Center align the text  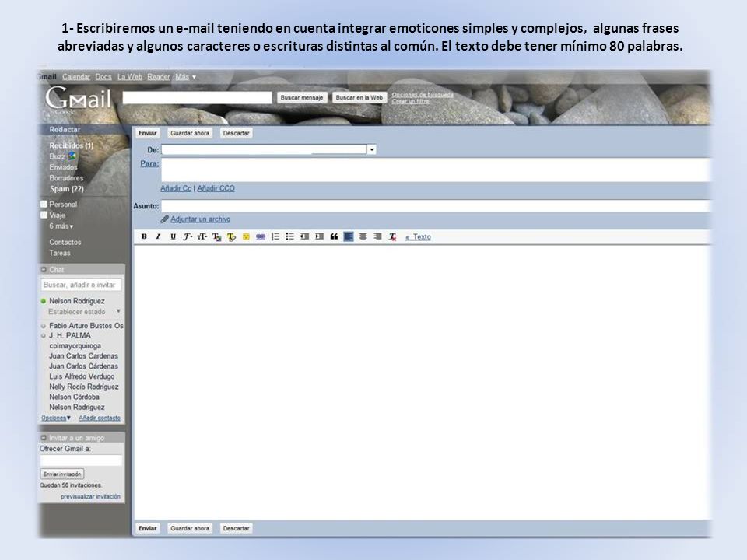click(x=363, y=236)
